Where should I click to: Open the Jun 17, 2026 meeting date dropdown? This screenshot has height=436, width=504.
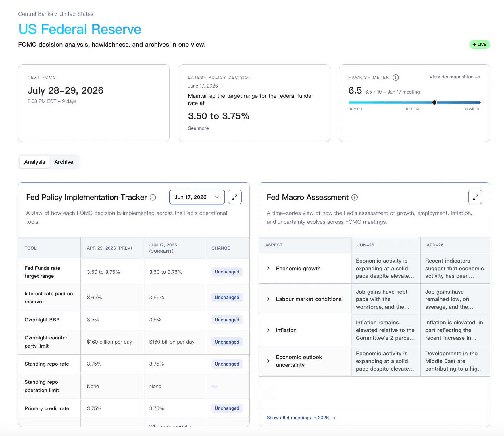197,197
